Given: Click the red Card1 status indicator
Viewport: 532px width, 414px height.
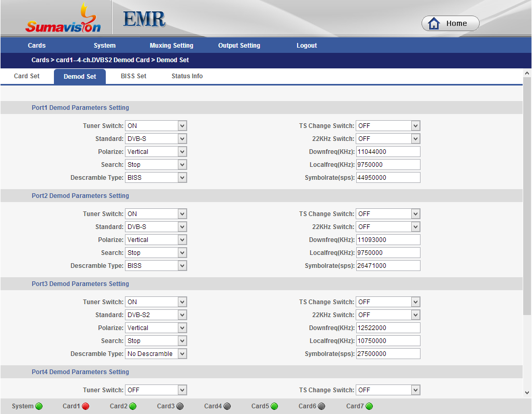Looking at the screenshot, I should pyautogui.click(x=86, y=406).
